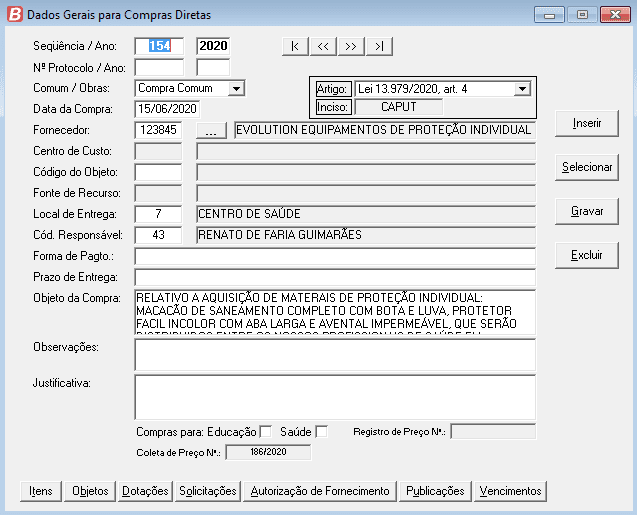The width and height of the screenshot is (637, 515).
Task: Open supplier lookup ellipsis button
Action: 210,130
